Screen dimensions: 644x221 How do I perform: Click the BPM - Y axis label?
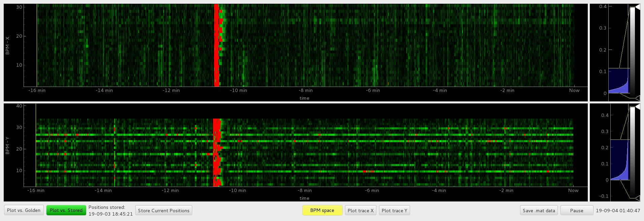pyautogui.click(x=7, y=146)
